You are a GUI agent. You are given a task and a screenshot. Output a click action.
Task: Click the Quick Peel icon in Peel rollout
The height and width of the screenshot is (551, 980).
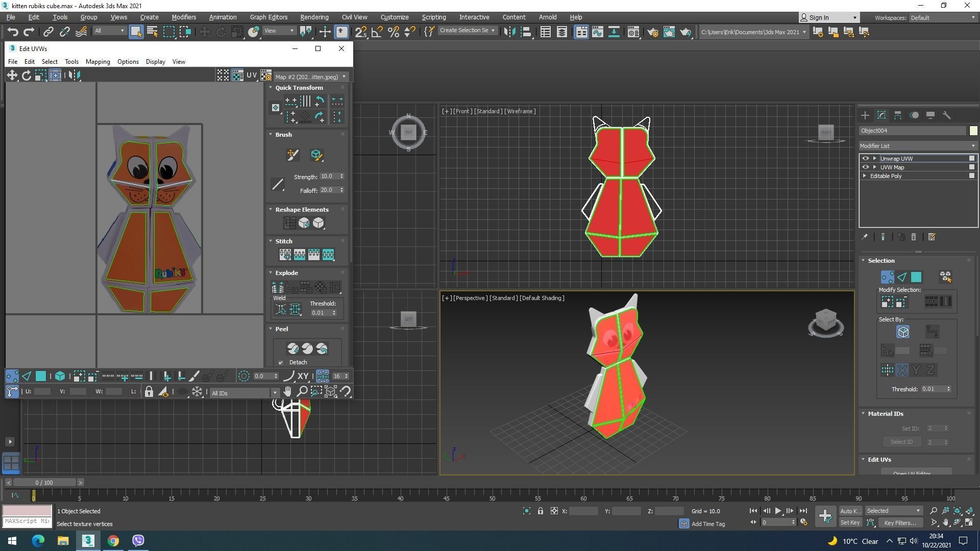click(293, 348)
